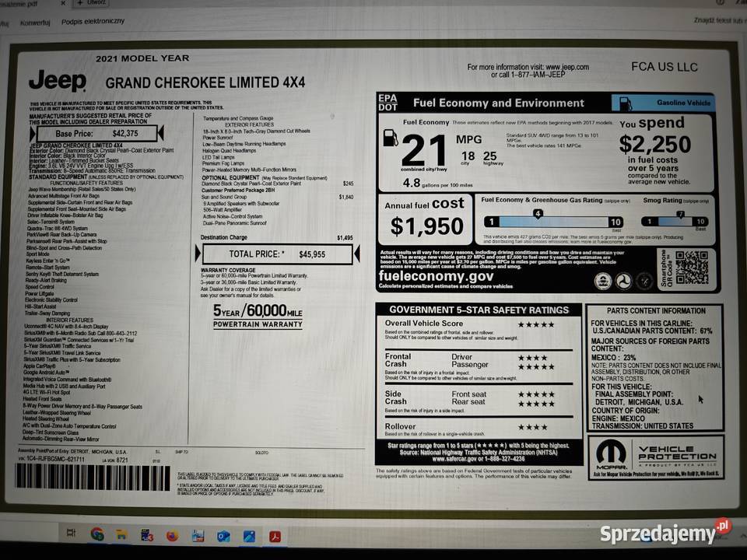Click the PARTS CONTENT INFORMATION heading
This screenshot has width=747, height=560.
coord(656,310)
